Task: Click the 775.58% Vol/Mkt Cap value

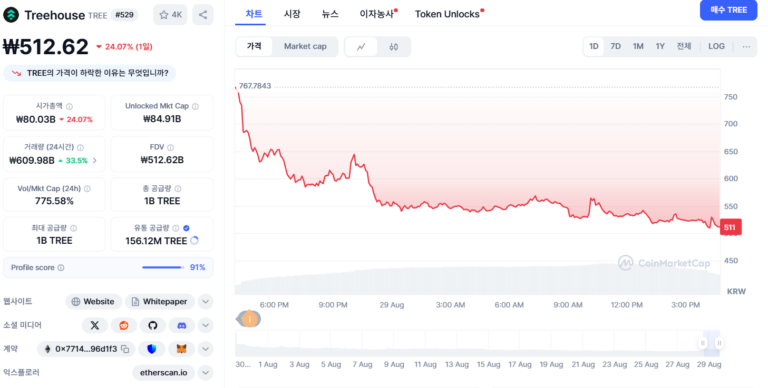Action: 54,201
